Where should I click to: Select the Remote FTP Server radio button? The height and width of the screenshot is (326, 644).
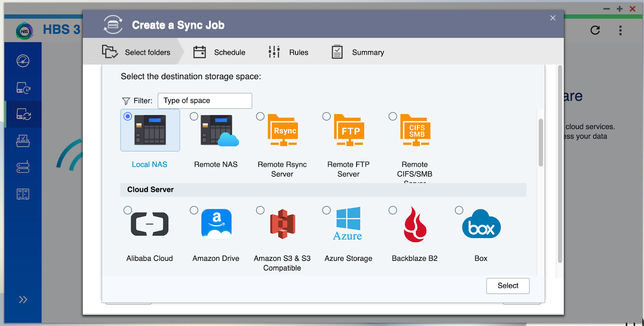tap(326, 116)
